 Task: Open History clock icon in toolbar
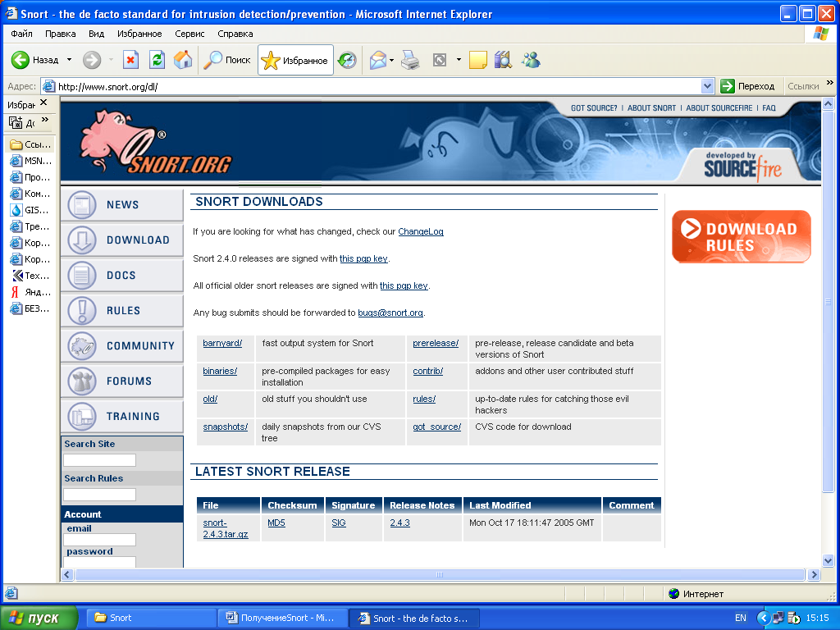(x=347, y=60)
